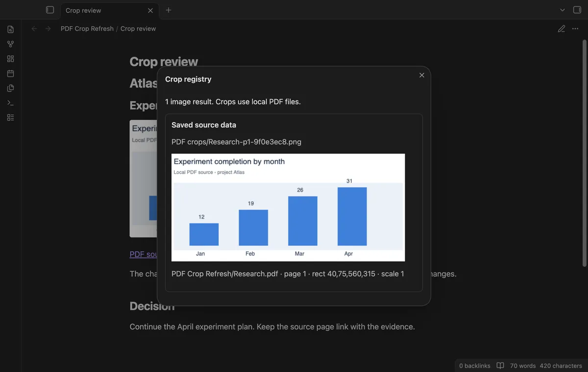Navigate back with left arrow
This screenshot has width=588, height=372.
pyautogui.click(x=34, y=29)
